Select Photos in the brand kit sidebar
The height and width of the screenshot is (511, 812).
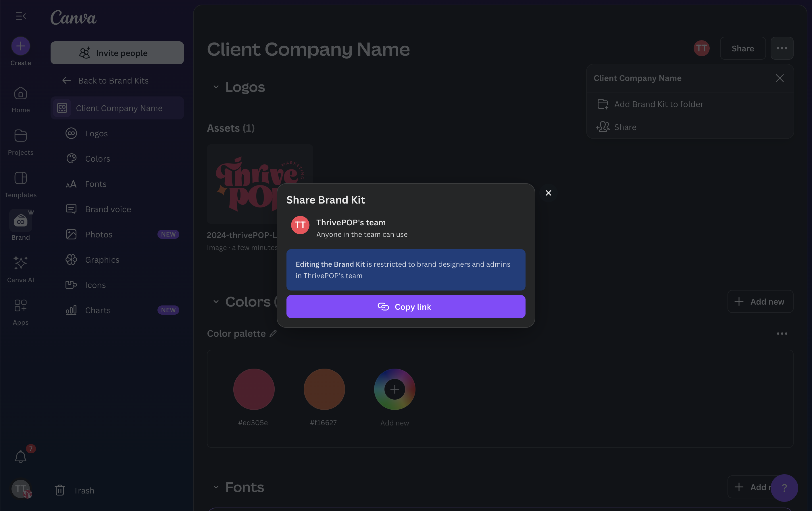(x=117, y=235)
